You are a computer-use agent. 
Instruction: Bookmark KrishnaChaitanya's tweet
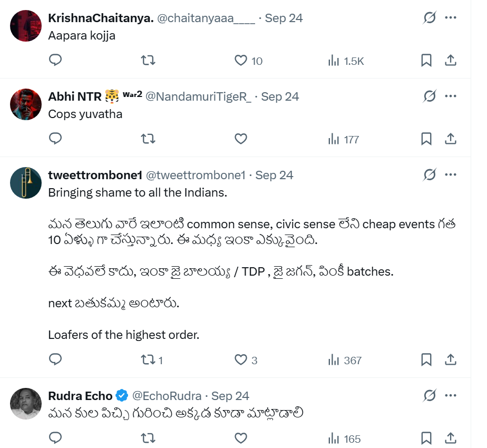pyautogui.click(x=426, y=61)
